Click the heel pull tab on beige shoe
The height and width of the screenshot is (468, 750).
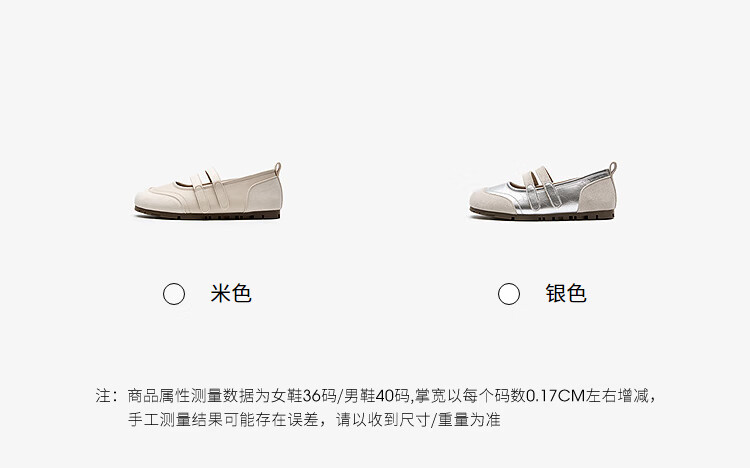point(277,168)
